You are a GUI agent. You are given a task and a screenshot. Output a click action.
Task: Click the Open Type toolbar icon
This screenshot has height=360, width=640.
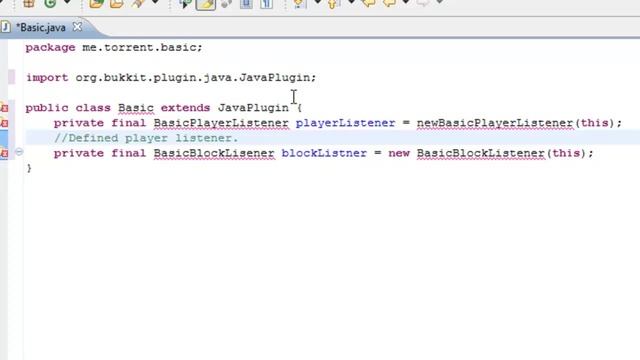pyautogui.click(x=96, y=3)
